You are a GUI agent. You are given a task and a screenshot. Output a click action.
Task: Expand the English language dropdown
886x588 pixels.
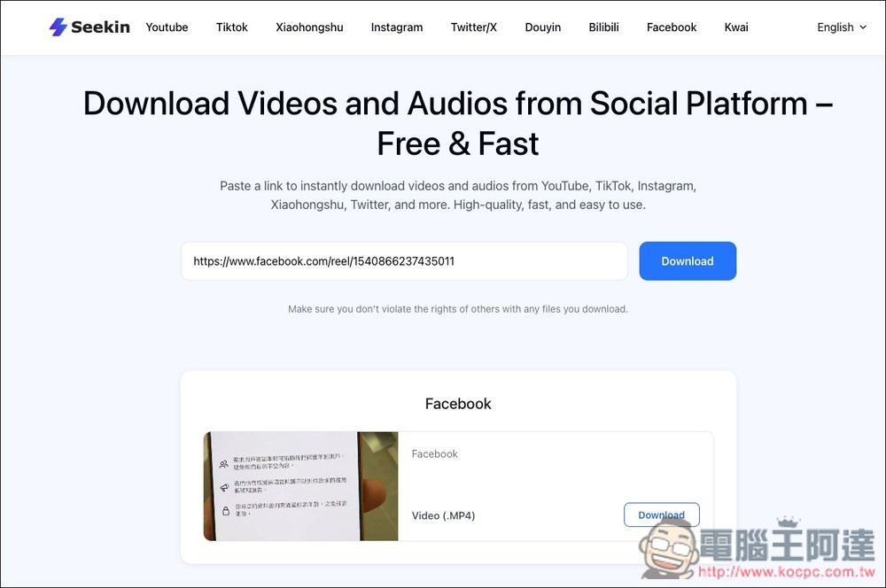(842, 27)
